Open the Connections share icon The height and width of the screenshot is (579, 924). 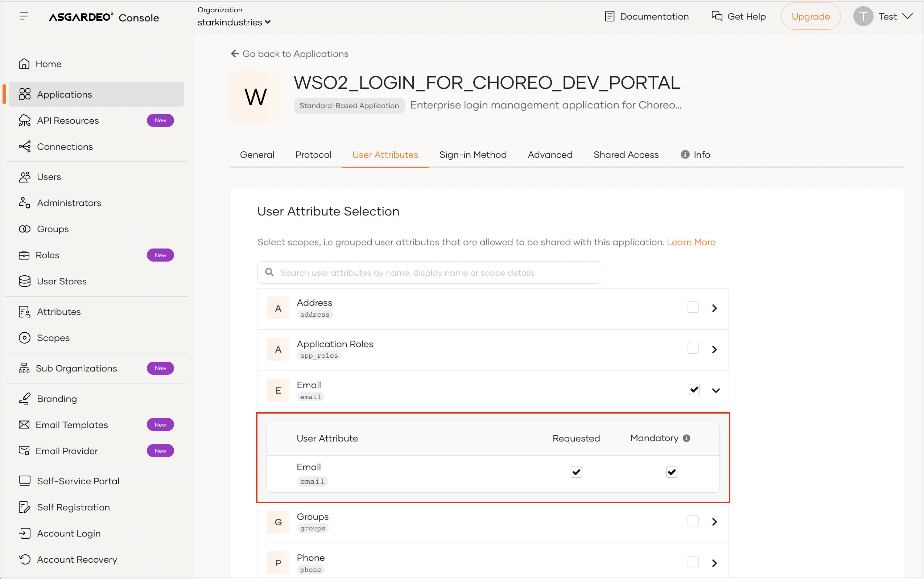[25, 147]
